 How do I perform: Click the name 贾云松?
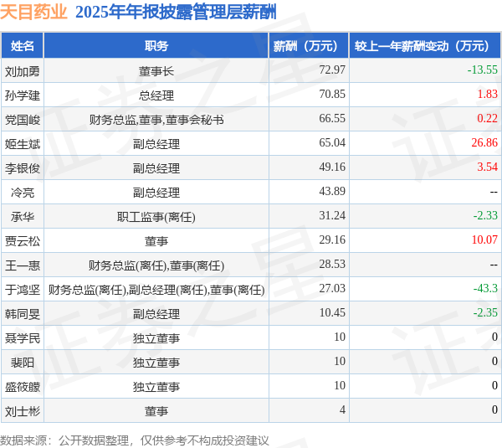[x=23, y=240]
